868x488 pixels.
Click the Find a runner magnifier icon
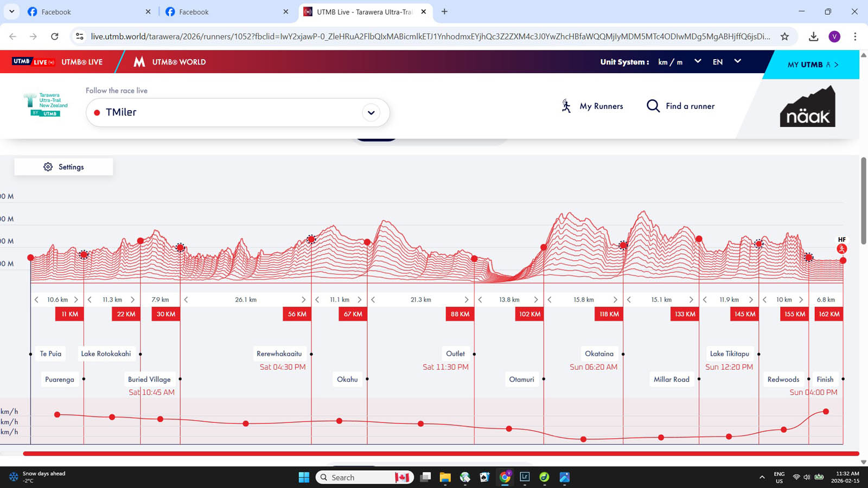click(653, 106)
